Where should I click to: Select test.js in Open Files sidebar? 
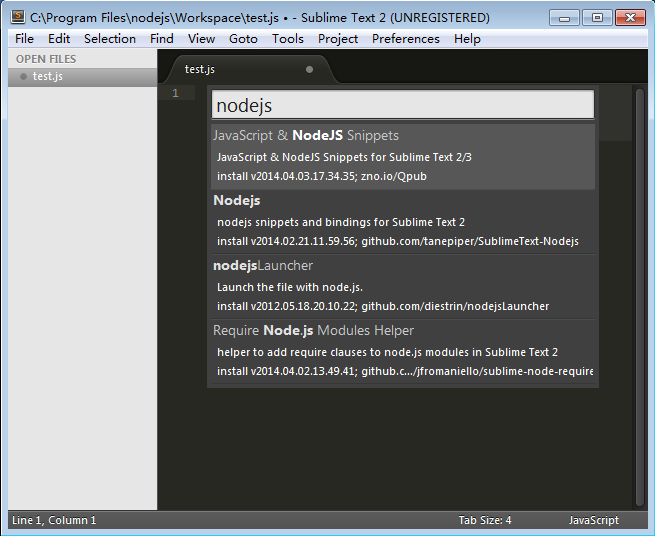(x=83, y=76)
